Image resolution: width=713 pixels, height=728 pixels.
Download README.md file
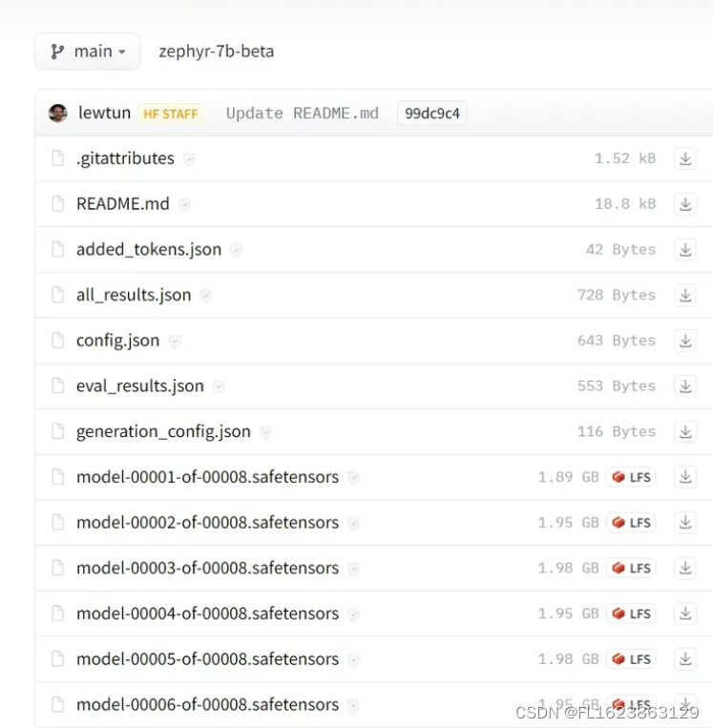685,204
